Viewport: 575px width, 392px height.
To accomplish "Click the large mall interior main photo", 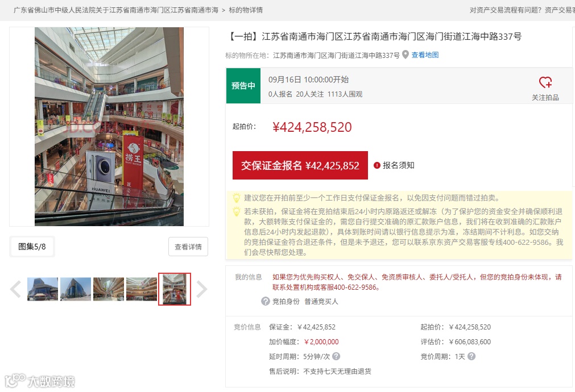I will (109, 126).
